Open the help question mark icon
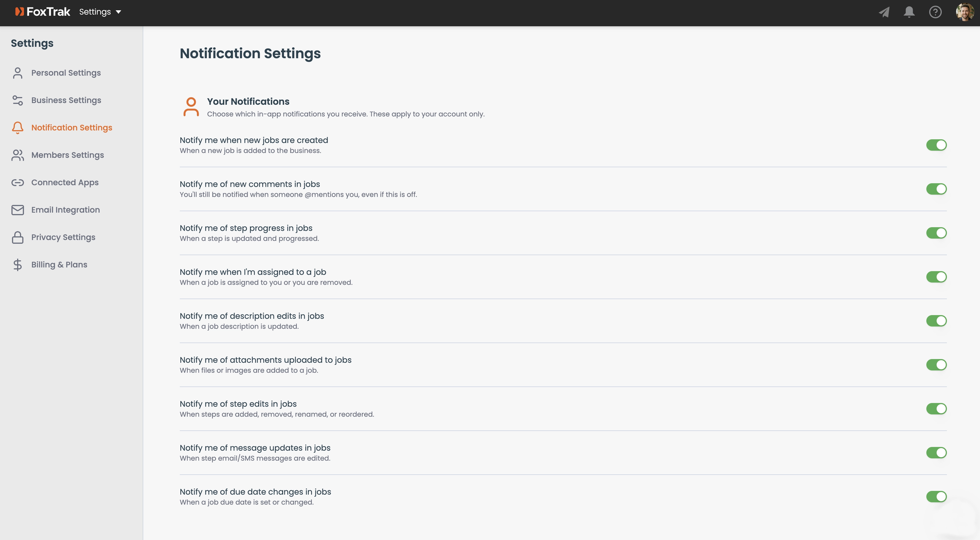The image size is (980, 540). (x=935, y=12)
